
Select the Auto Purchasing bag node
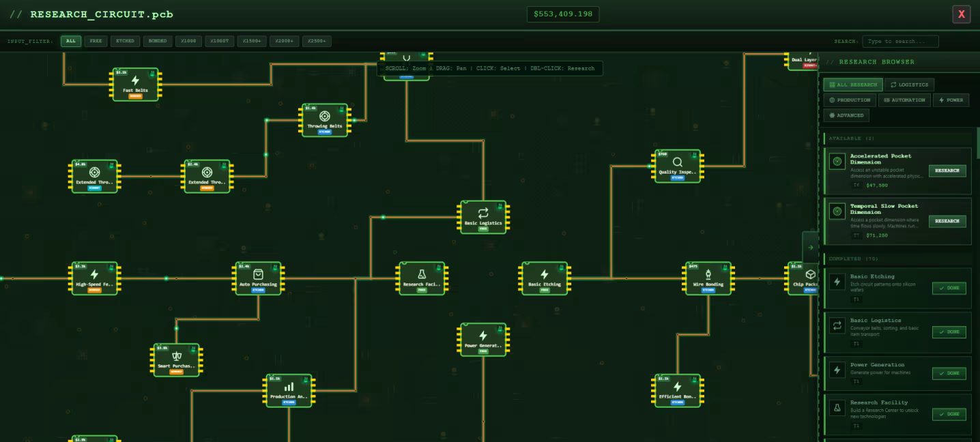click(258, 278)
